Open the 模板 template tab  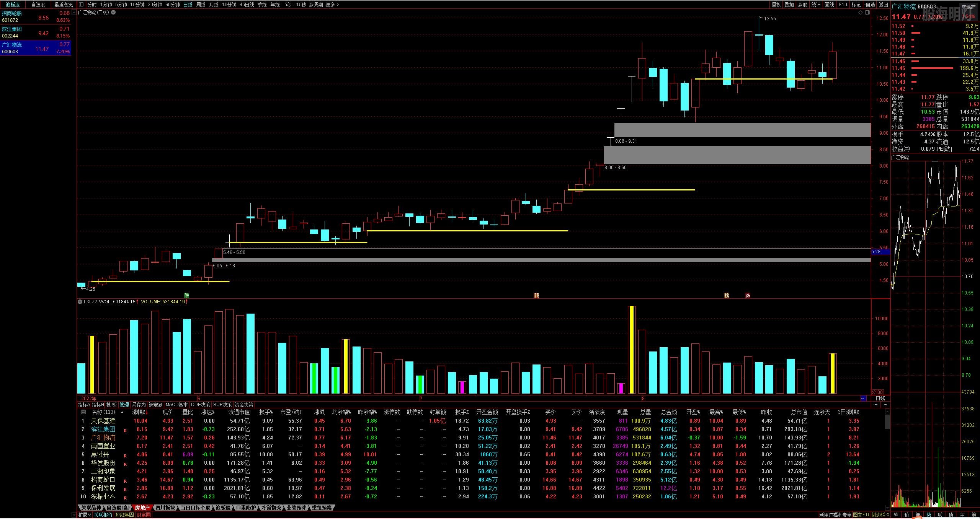111,405
